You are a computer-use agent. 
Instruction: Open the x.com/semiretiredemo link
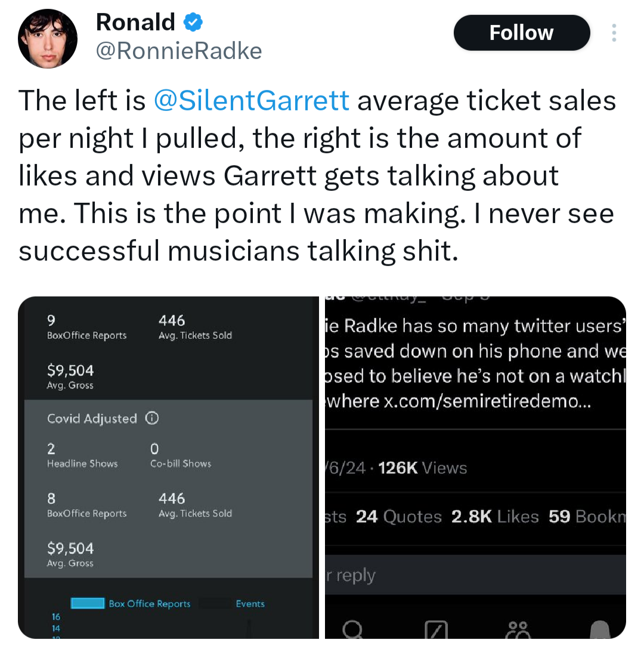(x=486, y=401)
